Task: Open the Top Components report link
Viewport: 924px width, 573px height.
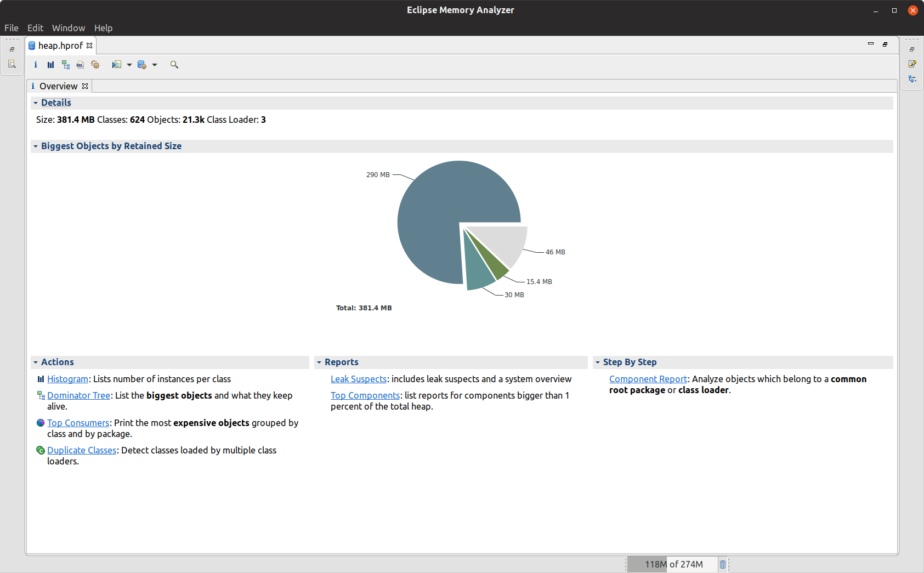Action: click(365, 395)
